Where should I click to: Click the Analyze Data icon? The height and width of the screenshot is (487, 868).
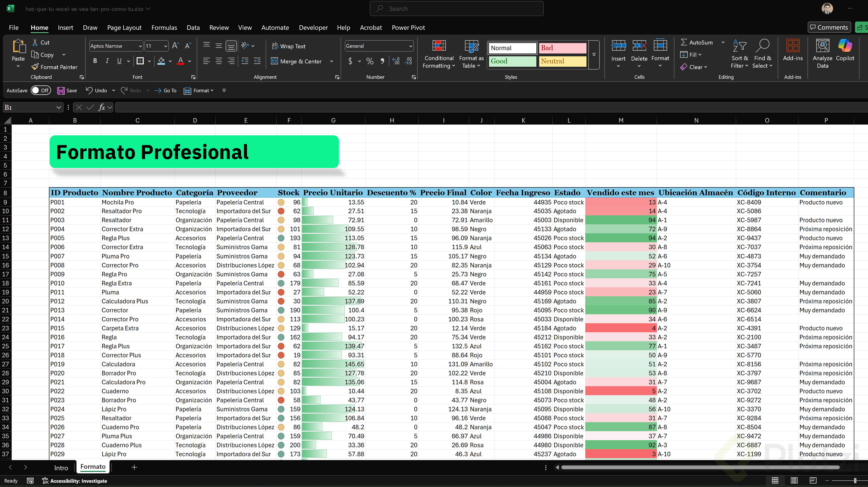pyautogui.click(x=822, y=46)
